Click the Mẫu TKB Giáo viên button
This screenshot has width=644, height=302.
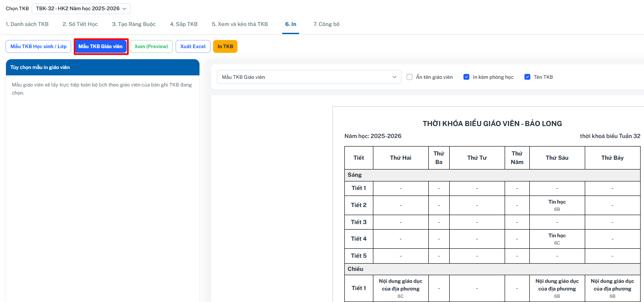(101, 46)
